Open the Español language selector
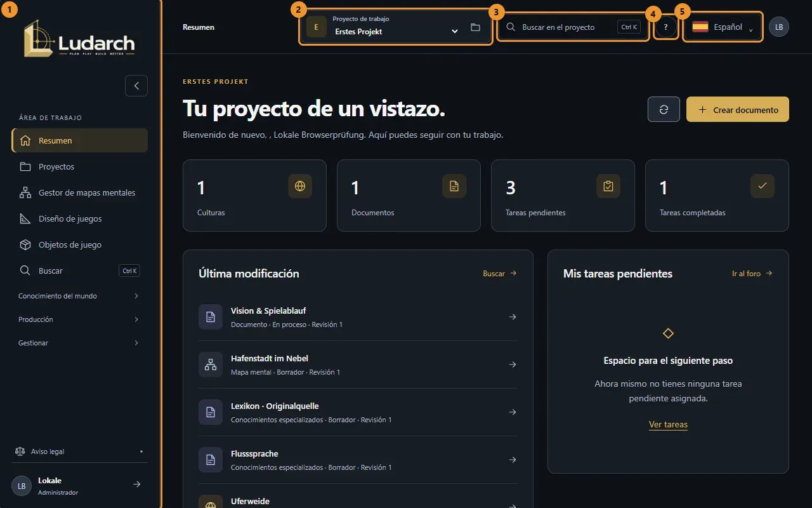 (723, 27)
